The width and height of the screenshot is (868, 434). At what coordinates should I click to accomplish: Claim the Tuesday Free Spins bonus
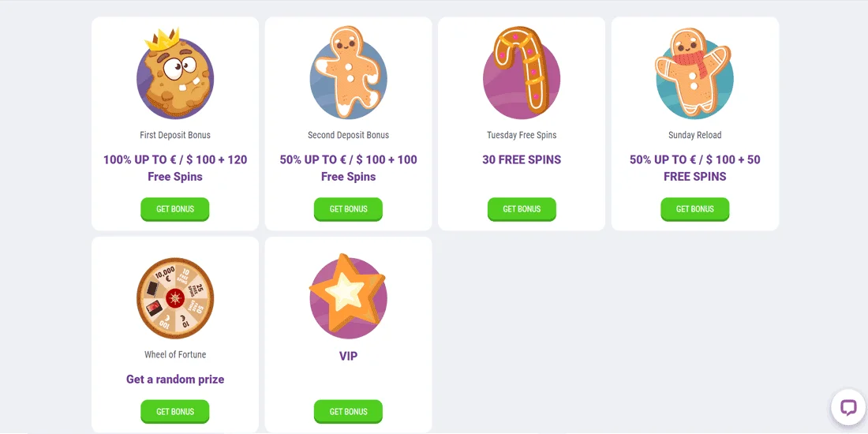point(522,209)
